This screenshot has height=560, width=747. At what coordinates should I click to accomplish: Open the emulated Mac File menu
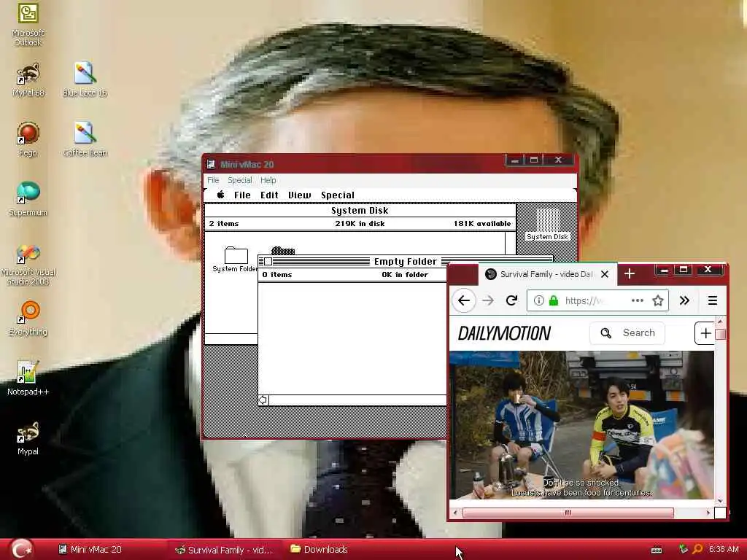pyautogui.click(x=242, y=195)
